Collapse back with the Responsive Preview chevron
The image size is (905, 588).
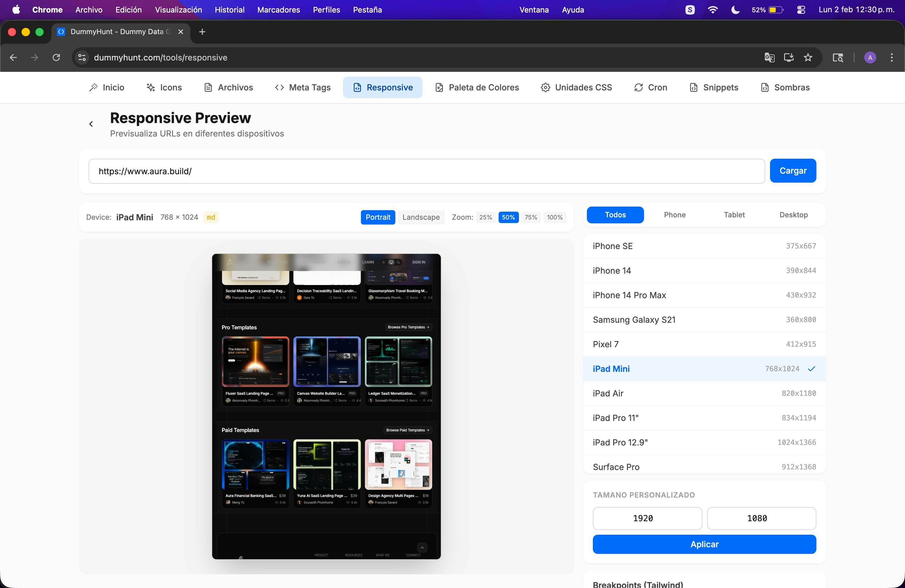91,124
